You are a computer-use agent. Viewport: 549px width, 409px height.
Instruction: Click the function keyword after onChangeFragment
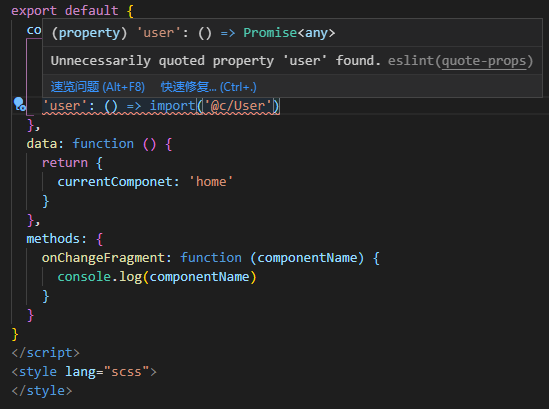[211, 258]
